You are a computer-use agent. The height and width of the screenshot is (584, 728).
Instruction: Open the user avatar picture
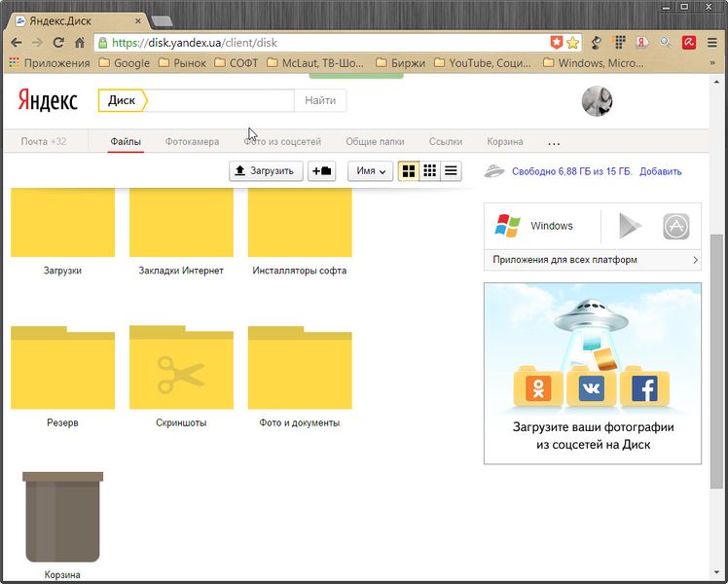597,100
